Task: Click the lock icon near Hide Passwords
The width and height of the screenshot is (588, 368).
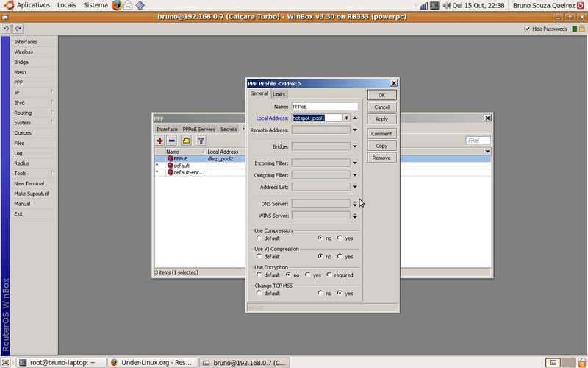Action: tap(582, 29)
